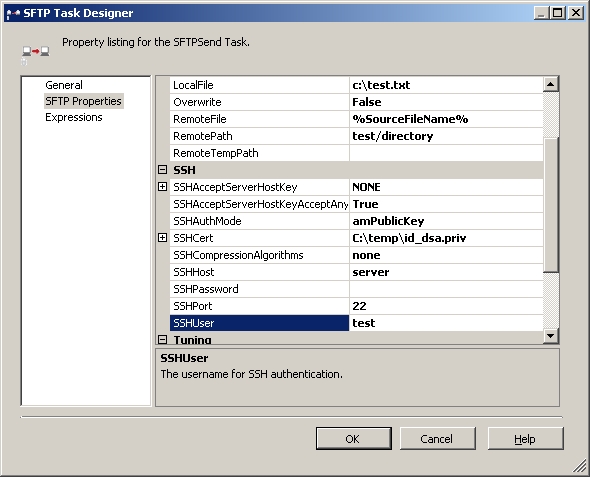
Task: Select the RemoteTempPath property label
Action: [259, 153]
